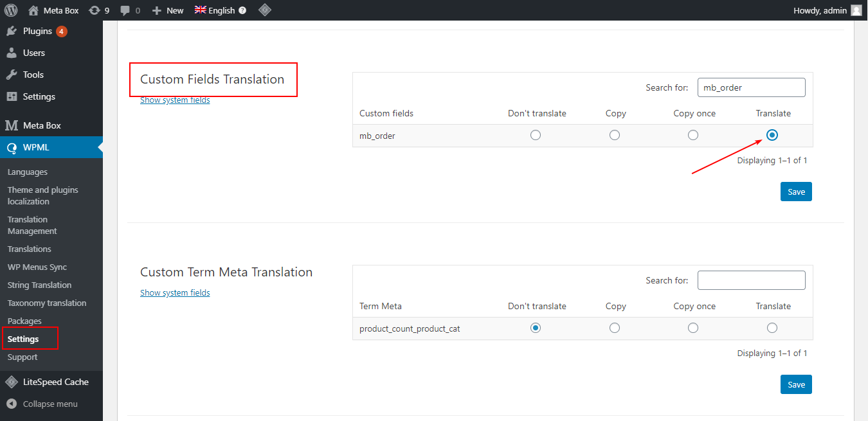This screenshot has height=421, width=868.
Task: Collapse the admin sidebar menu
Action: [x=45, y=404]
